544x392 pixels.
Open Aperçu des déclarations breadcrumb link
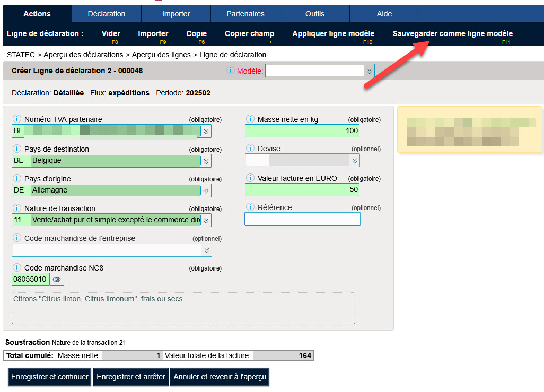83,55
